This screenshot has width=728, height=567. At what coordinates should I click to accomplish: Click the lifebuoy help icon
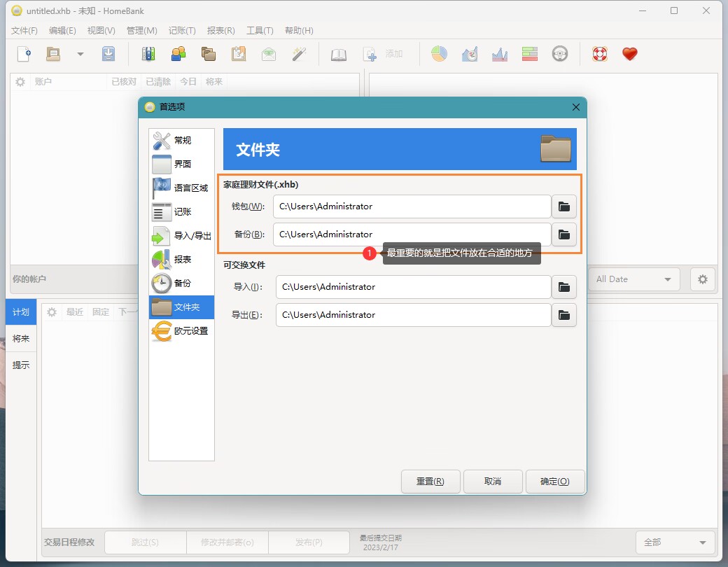click(599, 54)
